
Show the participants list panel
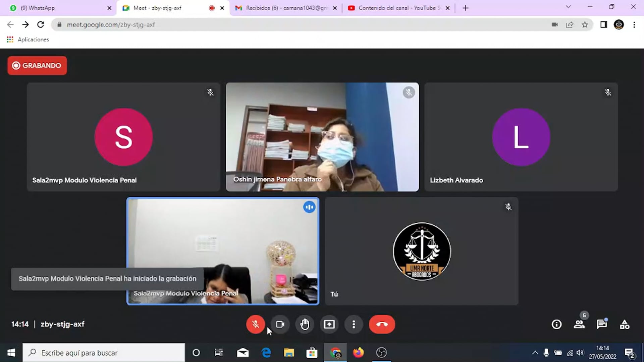579,324
